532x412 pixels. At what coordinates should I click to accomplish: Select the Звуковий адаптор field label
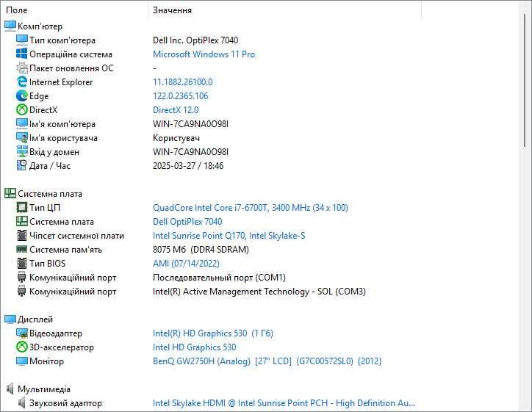pos(65,403)
